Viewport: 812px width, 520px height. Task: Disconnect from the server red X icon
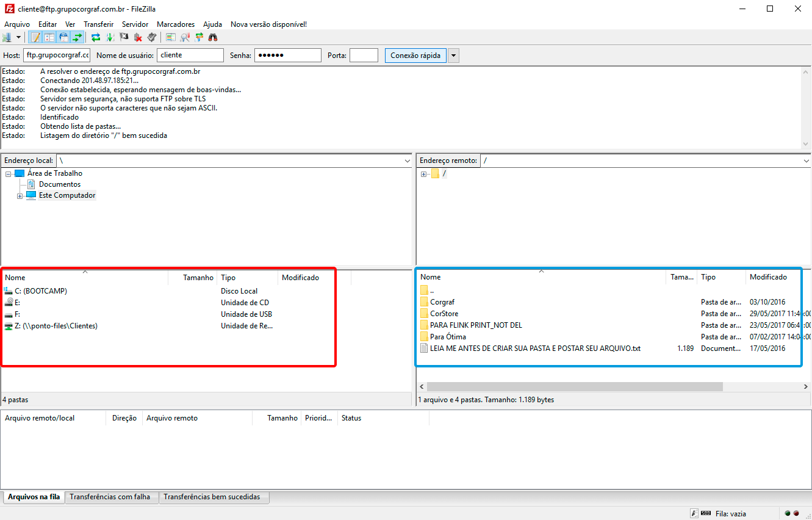point(138,37)
